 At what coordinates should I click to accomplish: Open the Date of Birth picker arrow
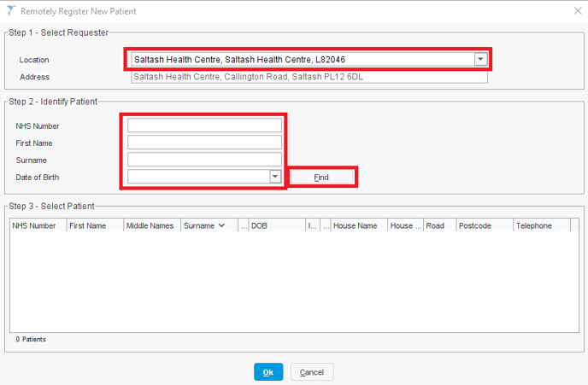click(275, 177)
